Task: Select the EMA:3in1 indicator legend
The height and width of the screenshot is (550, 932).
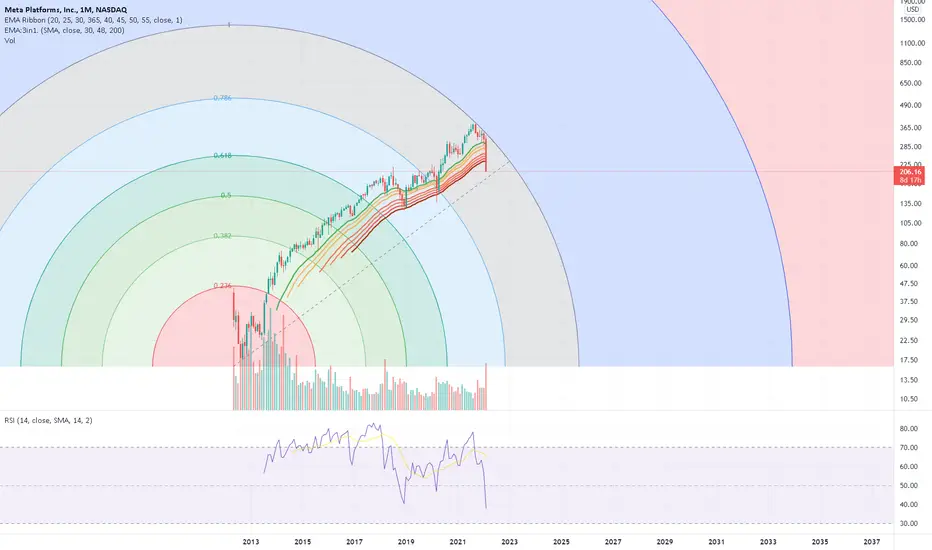Action: pos(64,30)
